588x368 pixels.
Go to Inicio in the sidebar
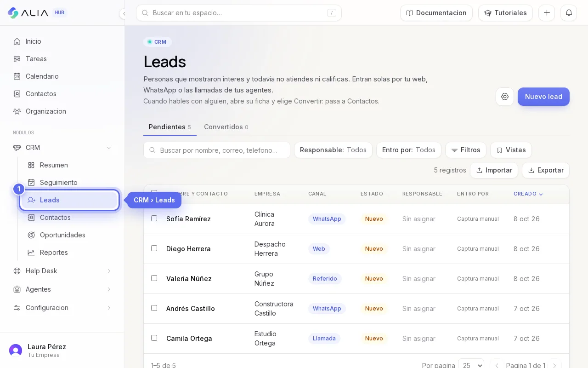tap(62, 41)
